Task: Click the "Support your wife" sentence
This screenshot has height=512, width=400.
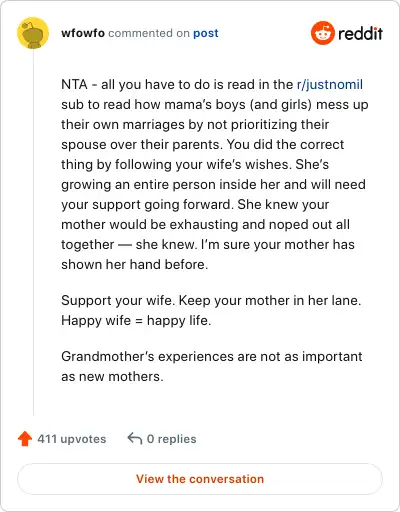Action: click(118, 301)
